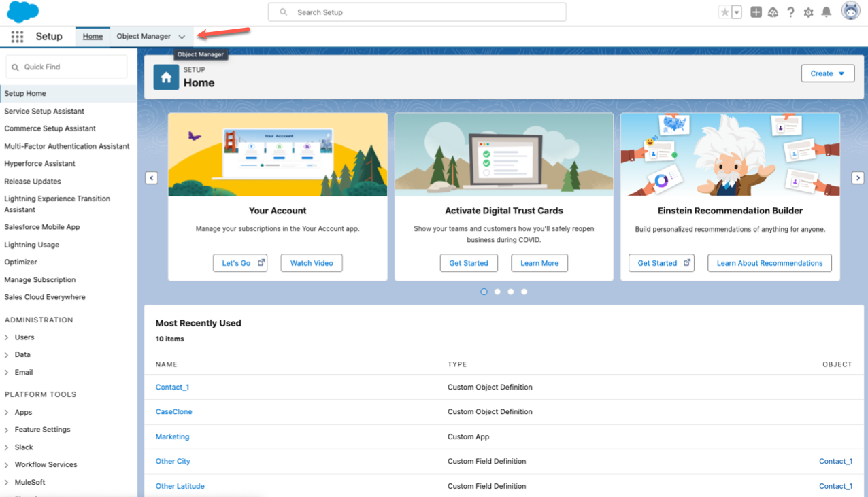
Task: Open the App Launcher grid icon
Action: pos(17,37)
